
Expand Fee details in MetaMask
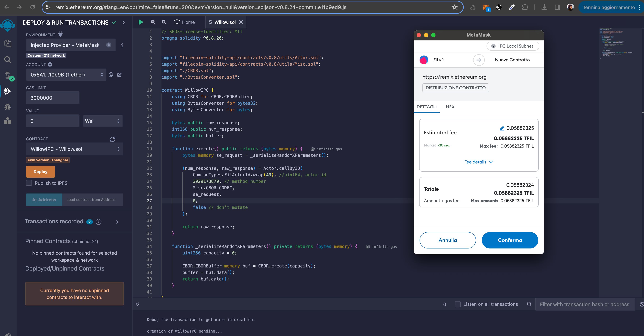479,162
